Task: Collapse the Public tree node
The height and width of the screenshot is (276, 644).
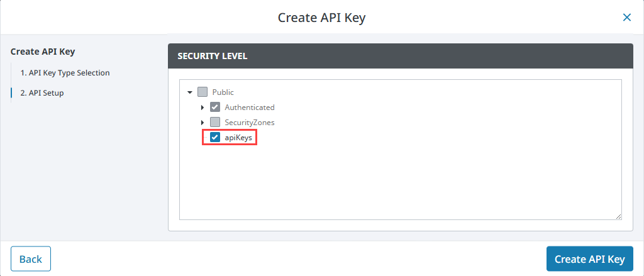Action: 190,92
